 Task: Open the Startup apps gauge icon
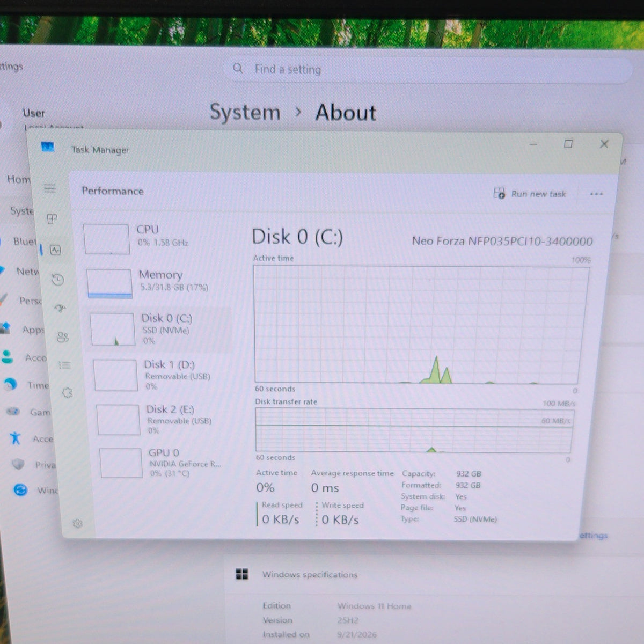click(60, 308)
